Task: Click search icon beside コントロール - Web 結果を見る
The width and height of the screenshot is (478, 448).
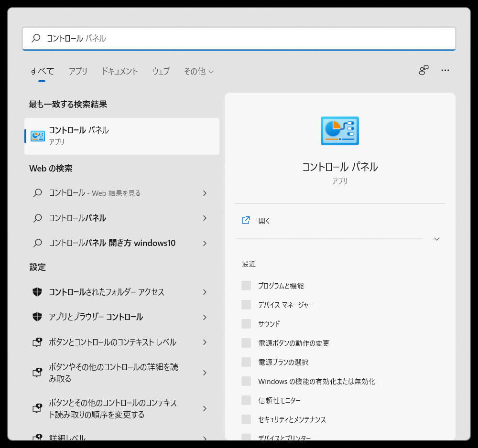Action: point(37,193)
